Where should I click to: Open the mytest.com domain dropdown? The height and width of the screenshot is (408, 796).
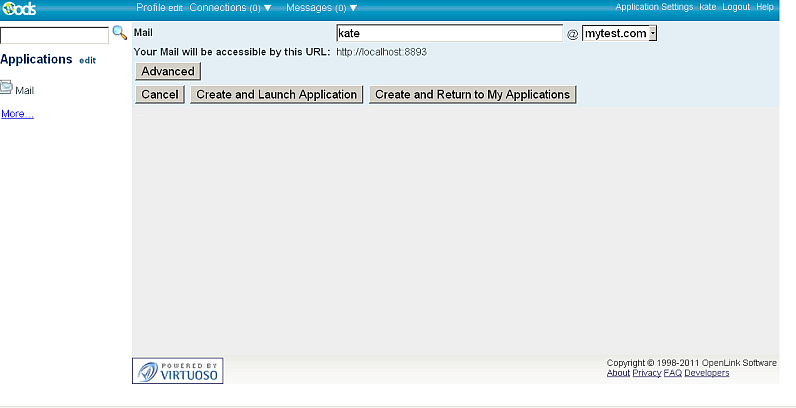click(x=619, y=33)
